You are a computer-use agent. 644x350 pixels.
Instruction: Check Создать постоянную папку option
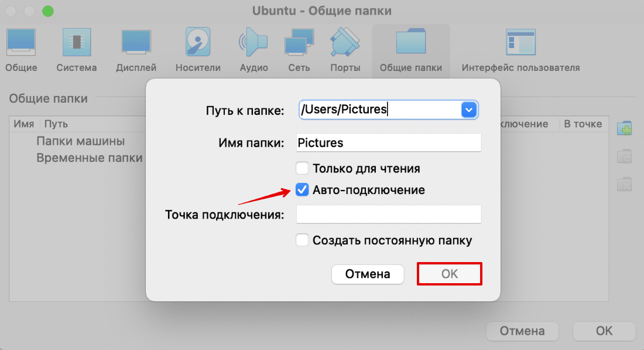[x=302, y=240]
